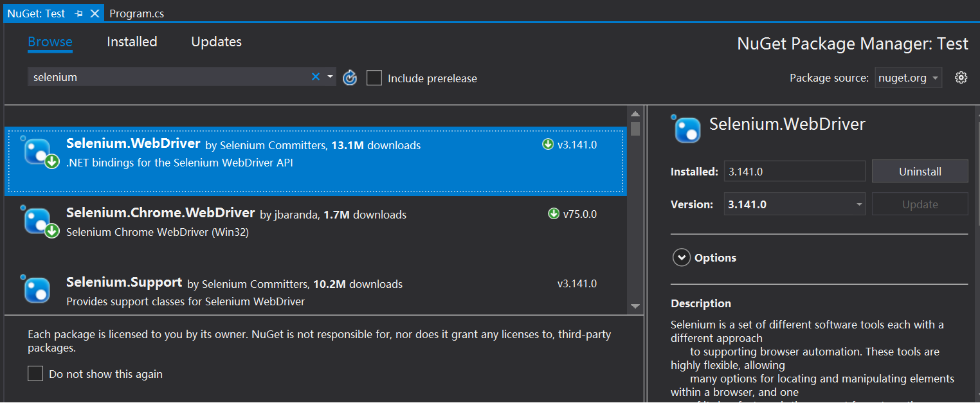Click the pin icon on NuGet: Test tab
Screen dimensions: 980x403
point(79,13)
